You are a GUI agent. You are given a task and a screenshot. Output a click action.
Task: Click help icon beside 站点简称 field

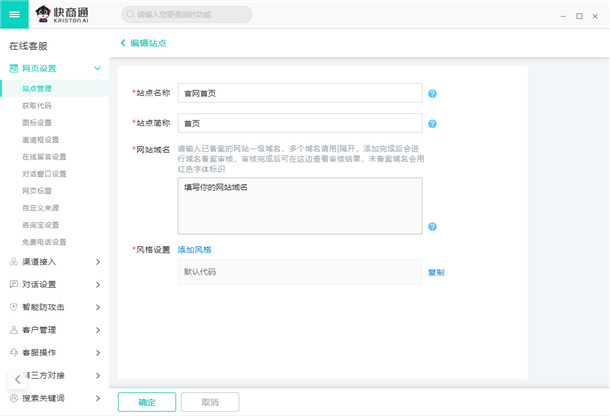(x=432, y=124)
